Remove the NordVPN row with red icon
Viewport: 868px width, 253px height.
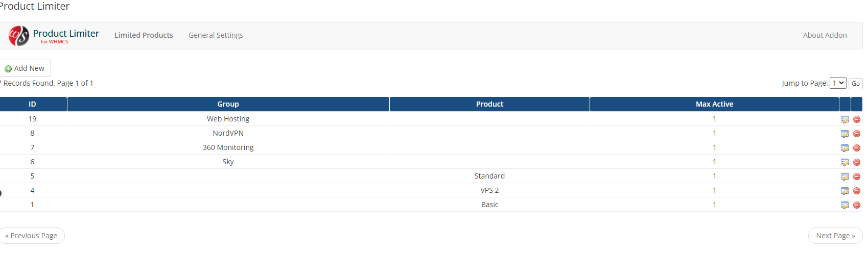coord(857,134)
